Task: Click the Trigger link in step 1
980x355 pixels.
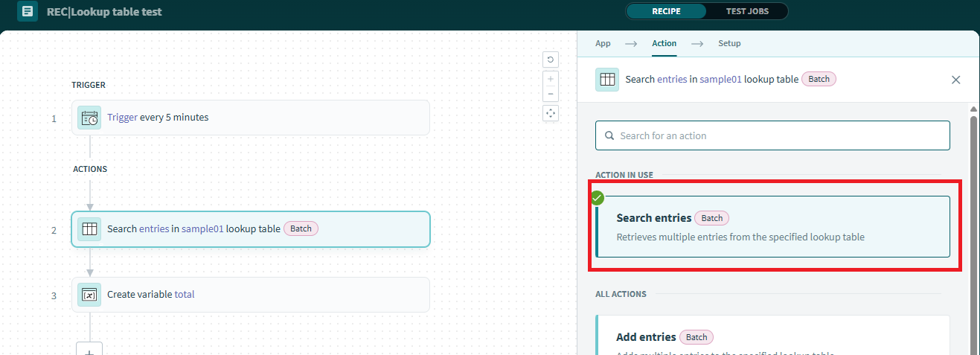Action: (122, 117)
